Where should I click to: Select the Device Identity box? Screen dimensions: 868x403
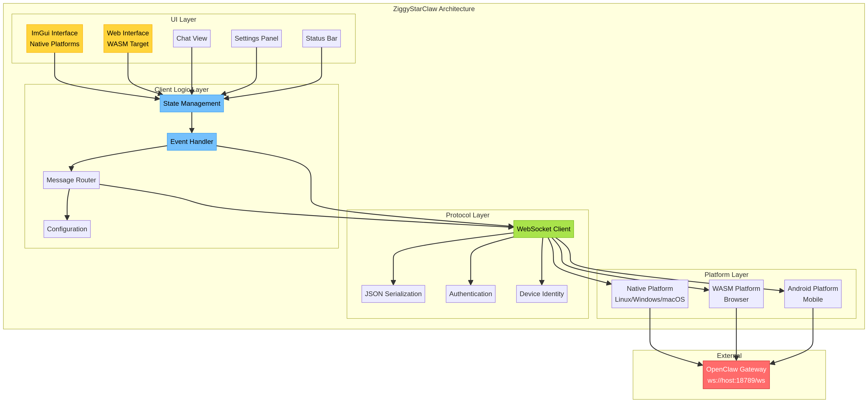click(541, 294)
